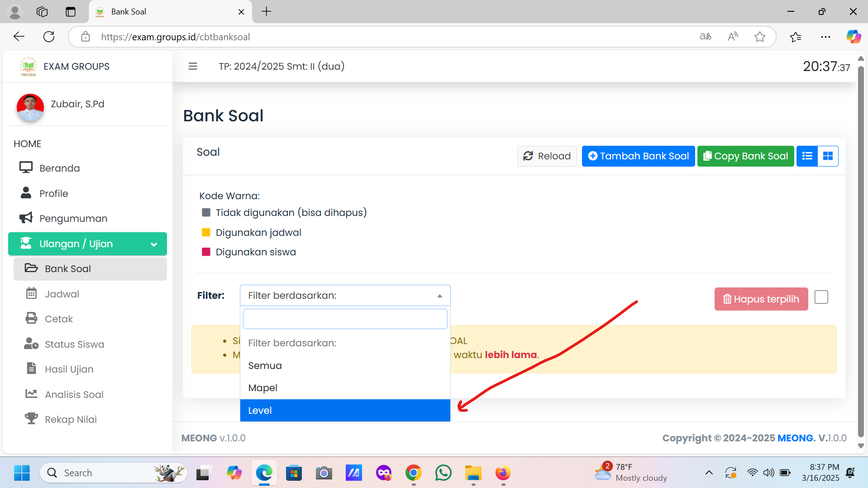Image resolution: width=868 pixels, height=488 pixels.
Task: Click the filter search input field
Action: [345, 319]
